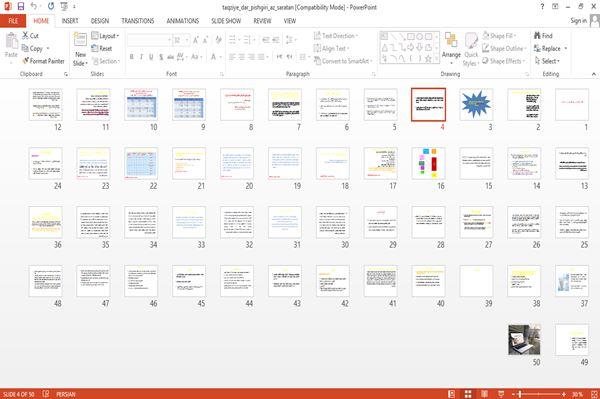Screen dimensions: 600x399
Task: Select slide 50 thumbnail with laptop photo
Action: 524,340
